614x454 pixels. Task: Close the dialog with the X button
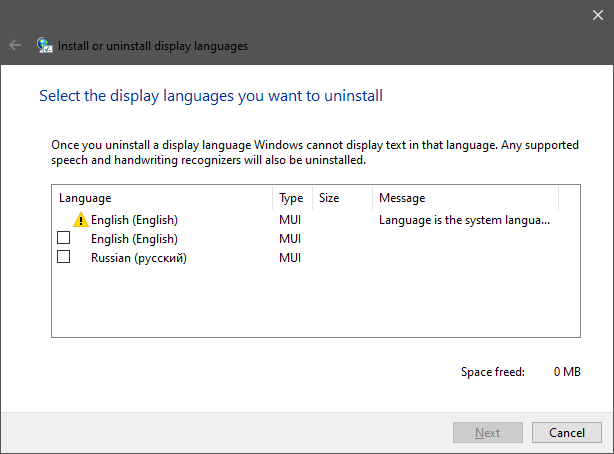coord(598,15)
